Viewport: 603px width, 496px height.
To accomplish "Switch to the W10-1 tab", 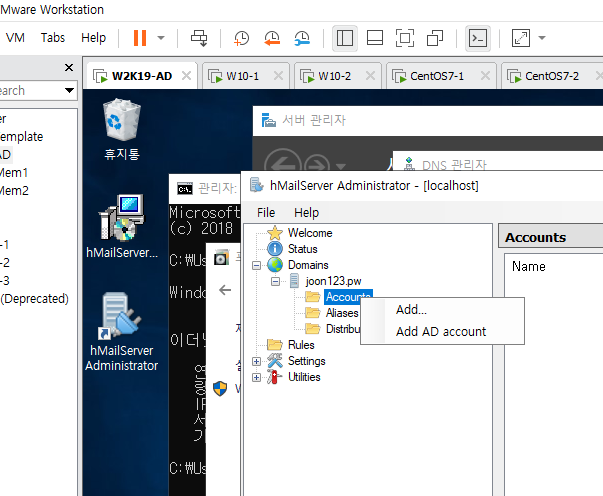I will (242, 76).
